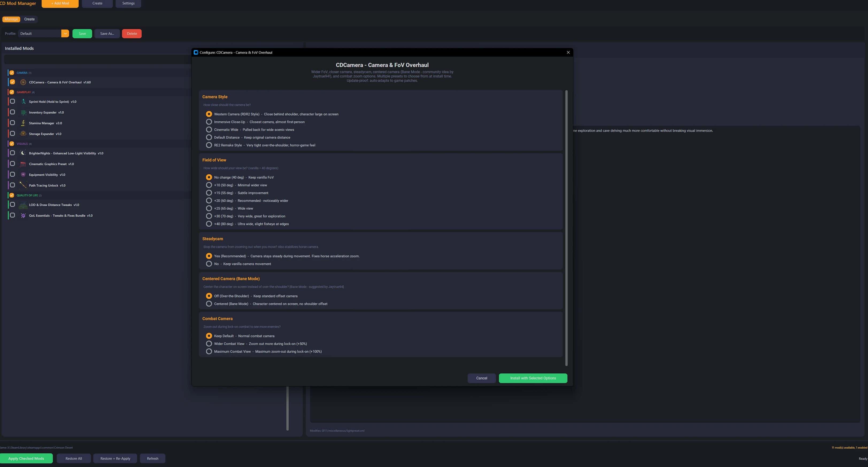Collapse the VISUALS category header
Screen dimensions: 868x467
(x=22, y=144)
